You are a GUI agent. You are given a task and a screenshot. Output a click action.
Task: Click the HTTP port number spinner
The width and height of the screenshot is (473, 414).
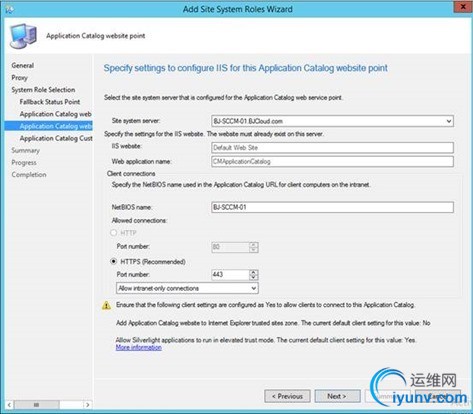click(254, 247)
